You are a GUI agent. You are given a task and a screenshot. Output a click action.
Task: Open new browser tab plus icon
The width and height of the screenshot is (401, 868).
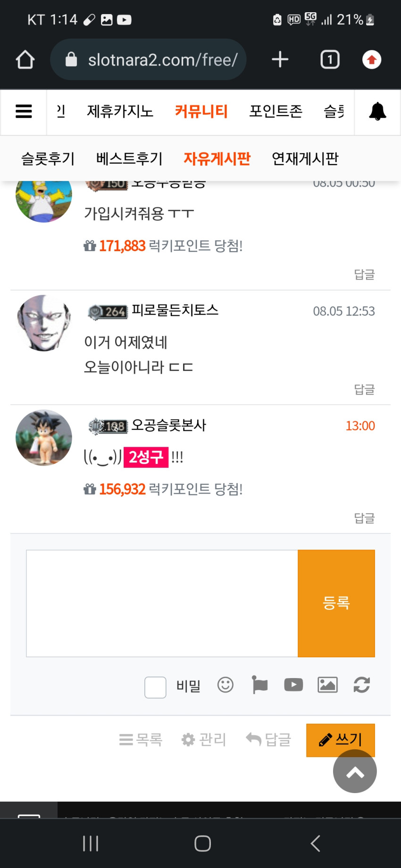(x=280, y=59)
